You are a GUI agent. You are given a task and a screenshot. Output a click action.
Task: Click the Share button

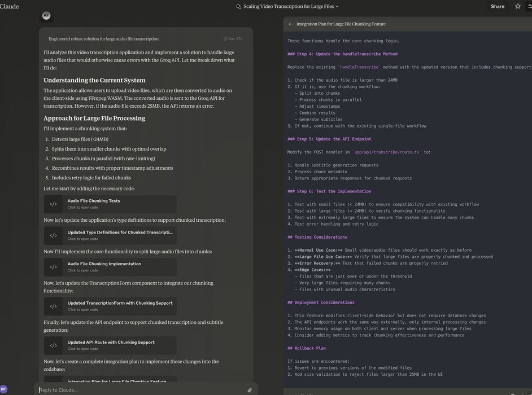497,6
